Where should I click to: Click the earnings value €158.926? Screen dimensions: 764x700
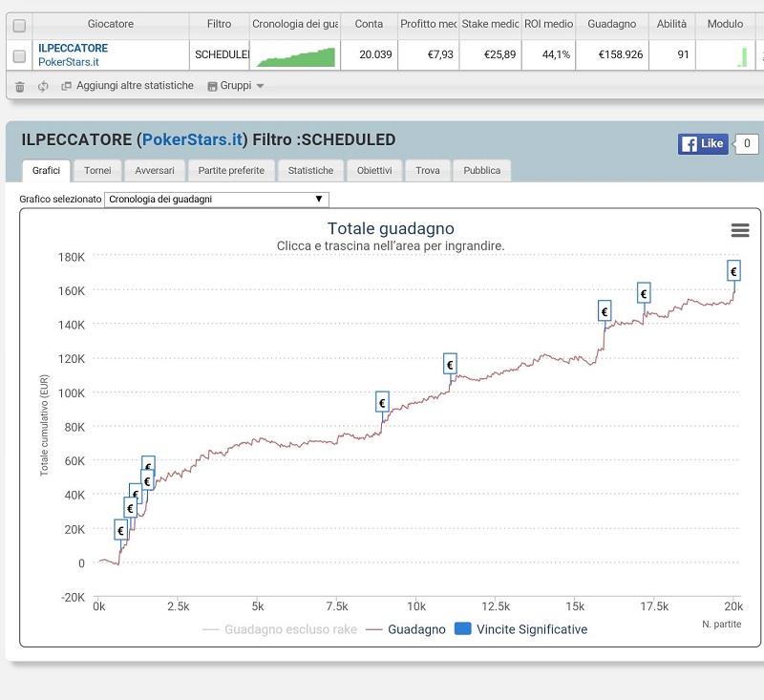(620, 54)
